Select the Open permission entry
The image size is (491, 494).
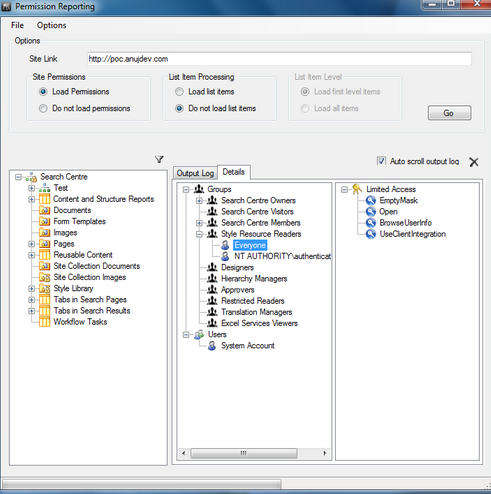[x=388, y=212]
